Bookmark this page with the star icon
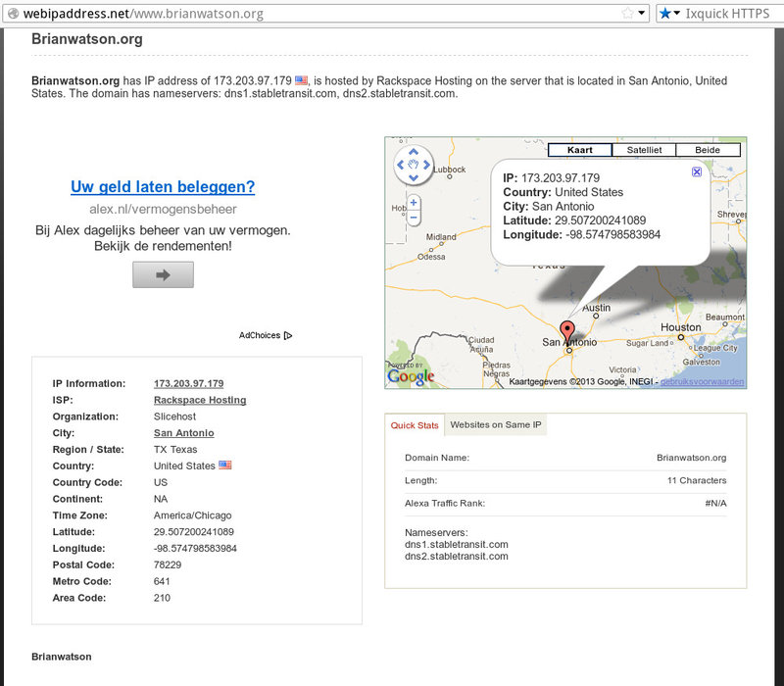This screenshot has height=686, width=784. click(x=627, y=14)
